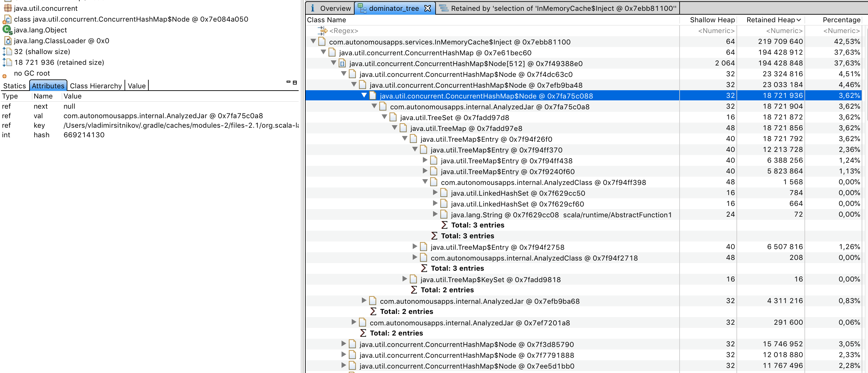Viewport: 868px width, 373px height.
Task: Switch to the Class Hierarchy tab
Action: [96, 85]
